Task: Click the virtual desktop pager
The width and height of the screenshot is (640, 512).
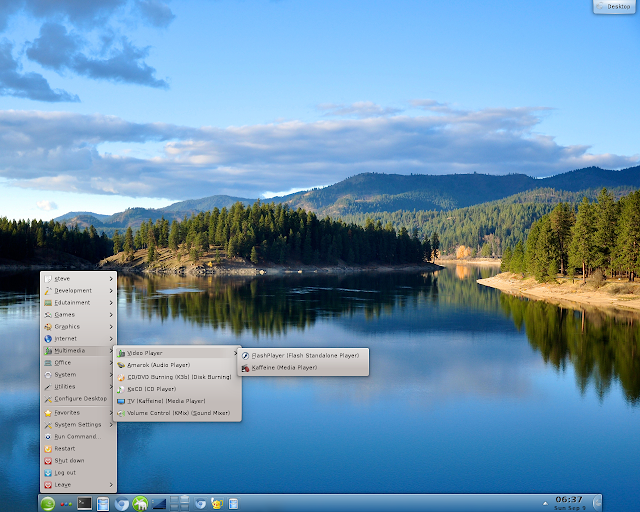Action: pyautogui.click(x=180, y=503)
